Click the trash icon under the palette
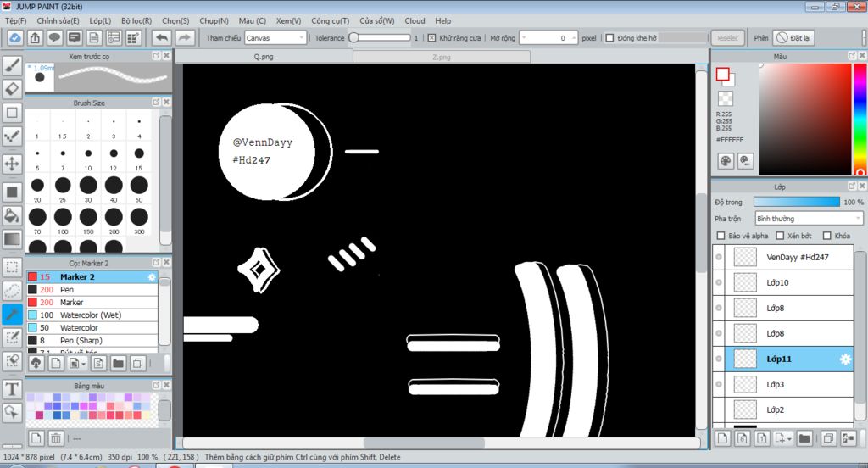Viewport: 868px width, 468px height. pyautogui.click(x=56, y=438)
